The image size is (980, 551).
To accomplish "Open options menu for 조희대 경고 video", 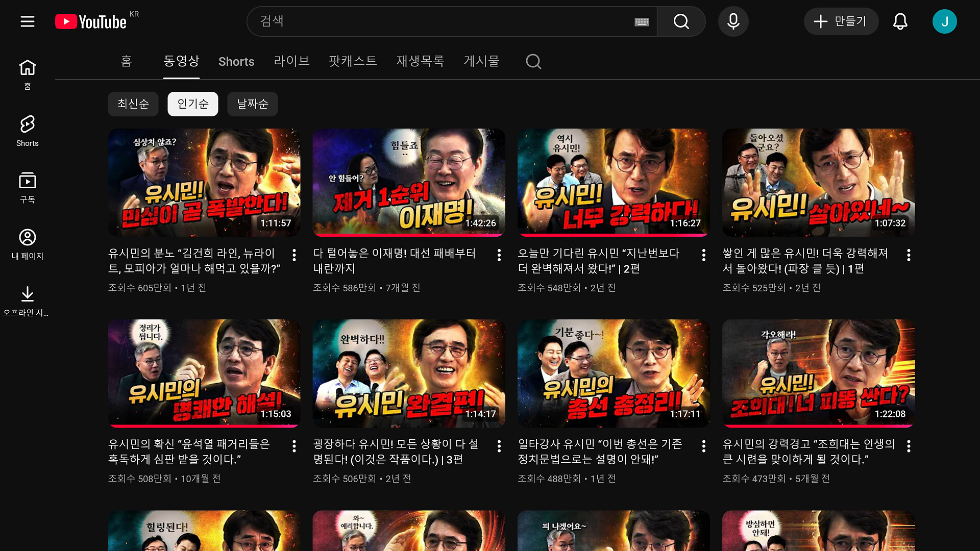I will point(909,446).
